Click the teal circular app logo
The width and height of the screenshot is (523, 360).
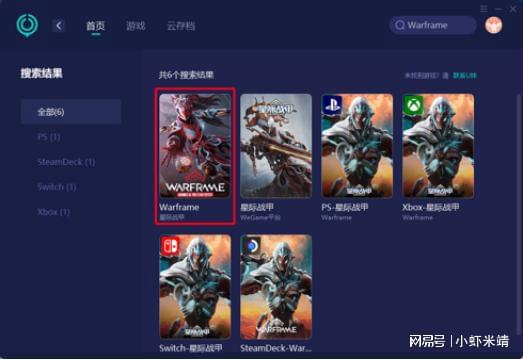pos(27,25)
